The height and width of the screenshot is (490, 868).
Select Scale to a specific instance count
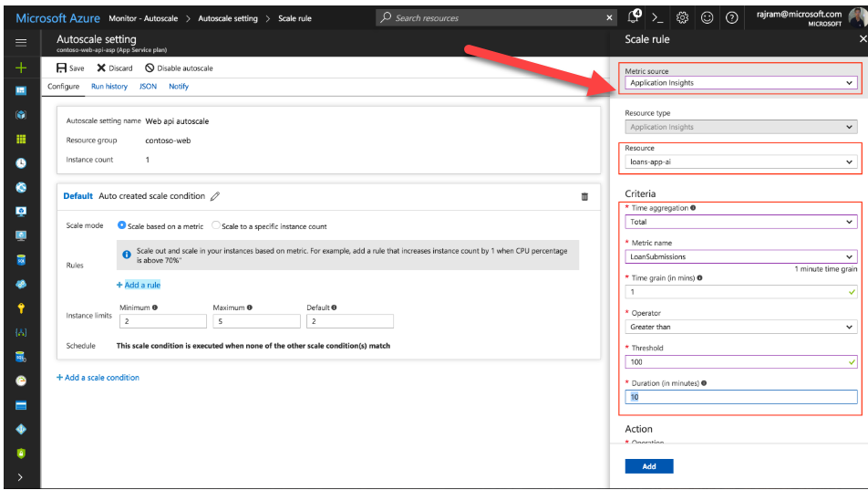point(216,225)
